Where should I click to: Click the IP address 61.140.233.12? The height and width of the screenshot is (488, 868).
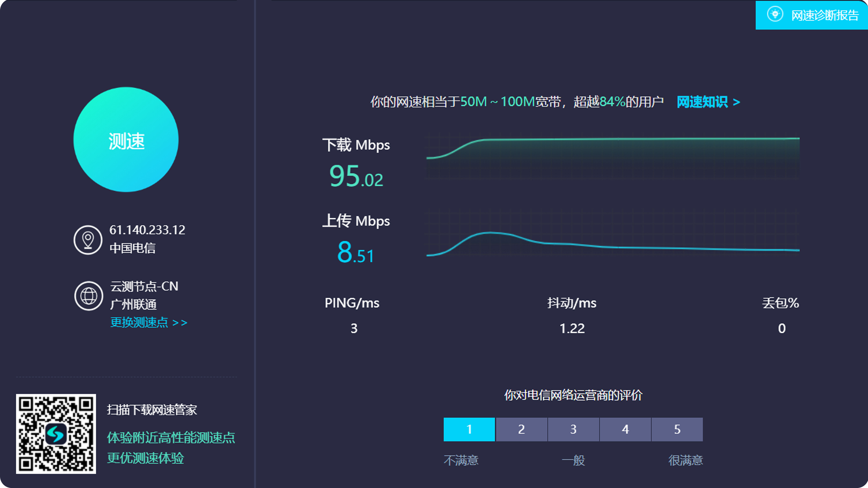[147, 230]
